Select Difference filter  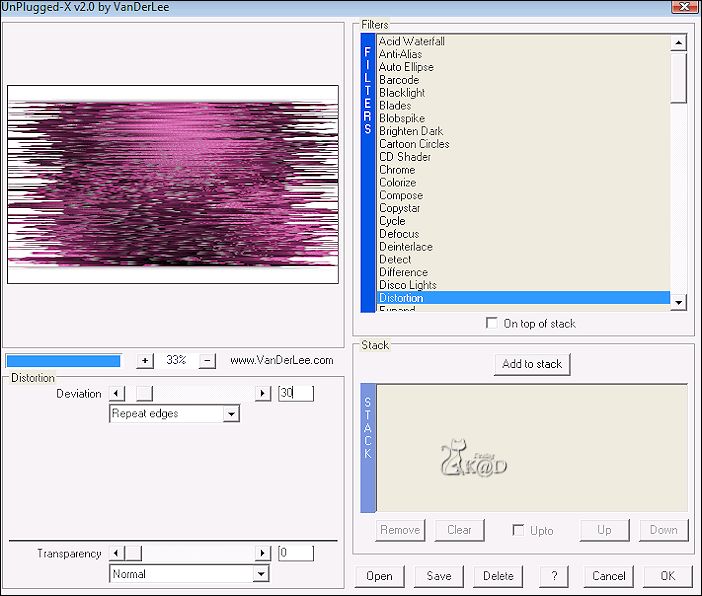(523, 272)
